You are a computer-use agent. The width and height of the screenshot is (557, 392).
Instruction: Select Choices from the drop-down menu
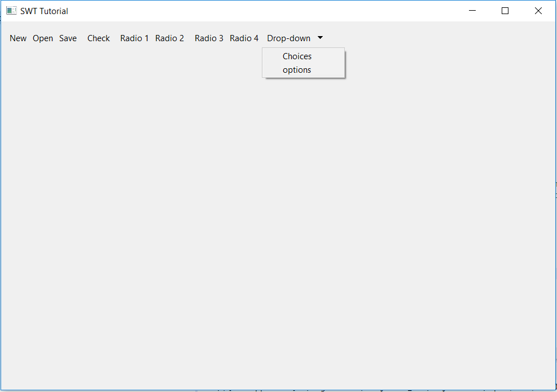click(x=297, y=56)
